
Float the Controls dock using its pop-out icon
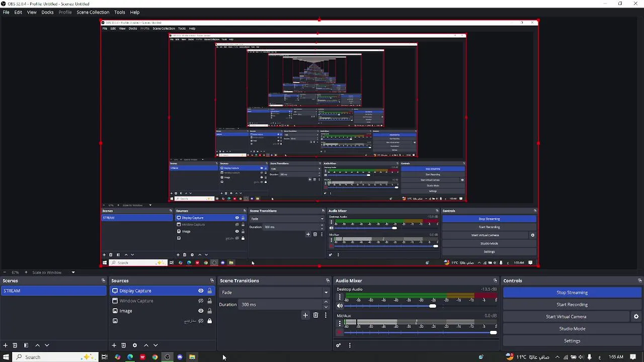(639, 281)
